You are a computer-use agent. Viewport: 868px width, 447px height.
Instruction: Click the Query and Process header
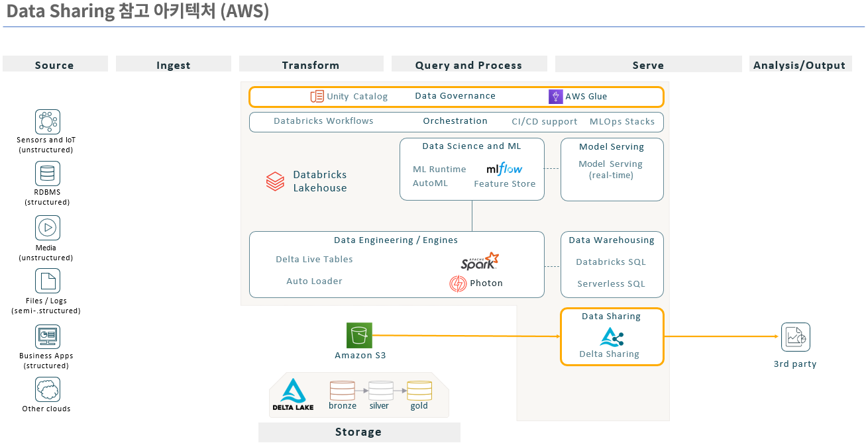point(468,65)
